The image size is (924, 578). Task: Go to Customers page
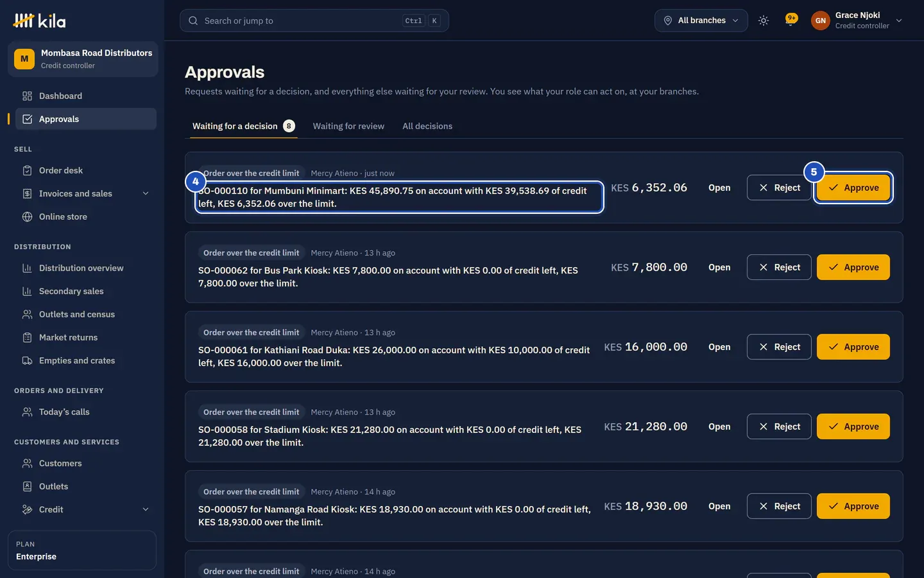(x=86, y=464)
